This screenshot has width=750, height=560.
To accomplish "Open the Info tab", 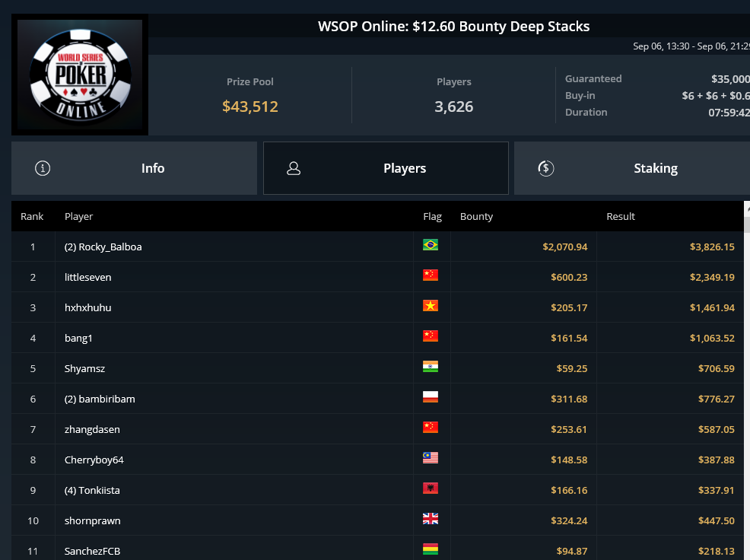I will (x=134, y=168).
